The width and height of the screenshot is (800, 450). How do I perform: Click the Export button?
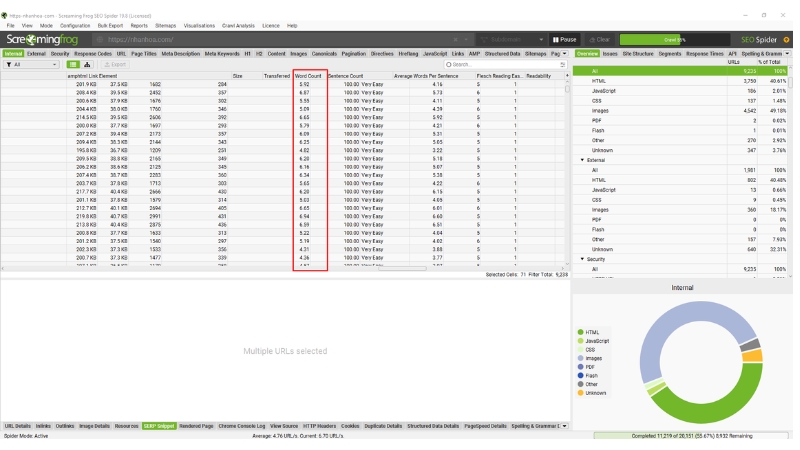(x=115, y=65)
